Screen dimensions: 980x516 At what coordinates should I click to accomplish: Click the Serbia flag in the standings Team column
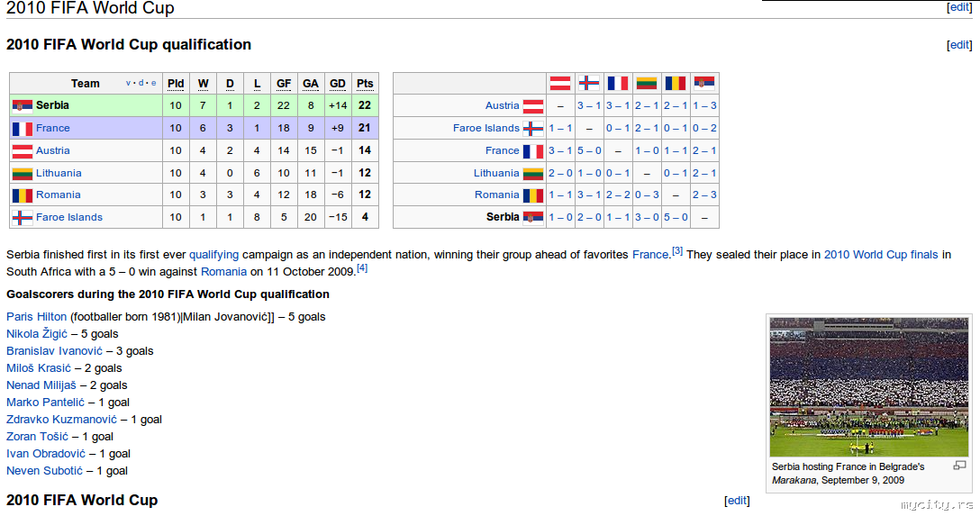pyautogui.click(x=23, y=106)
